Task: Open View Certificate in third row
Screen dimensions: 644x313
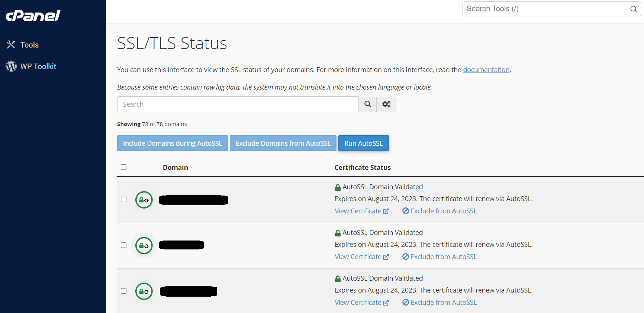Action: [x=362, y=303]
